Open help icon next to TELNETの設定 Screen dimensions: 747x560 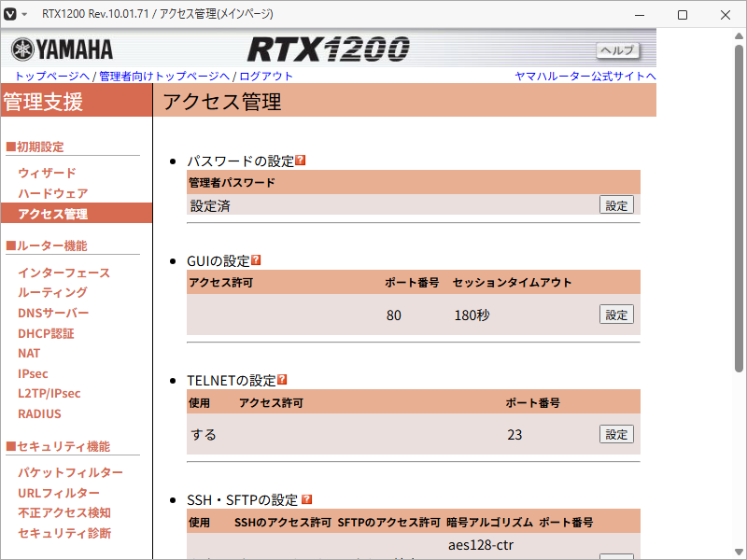pos(282,380)
